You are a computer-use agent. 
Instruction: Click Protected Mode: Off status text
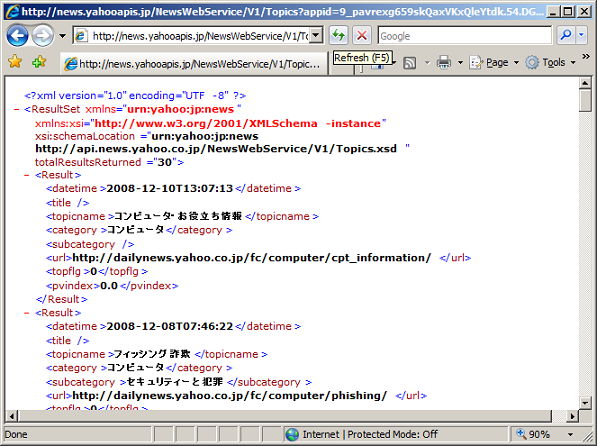pos(393,435)
